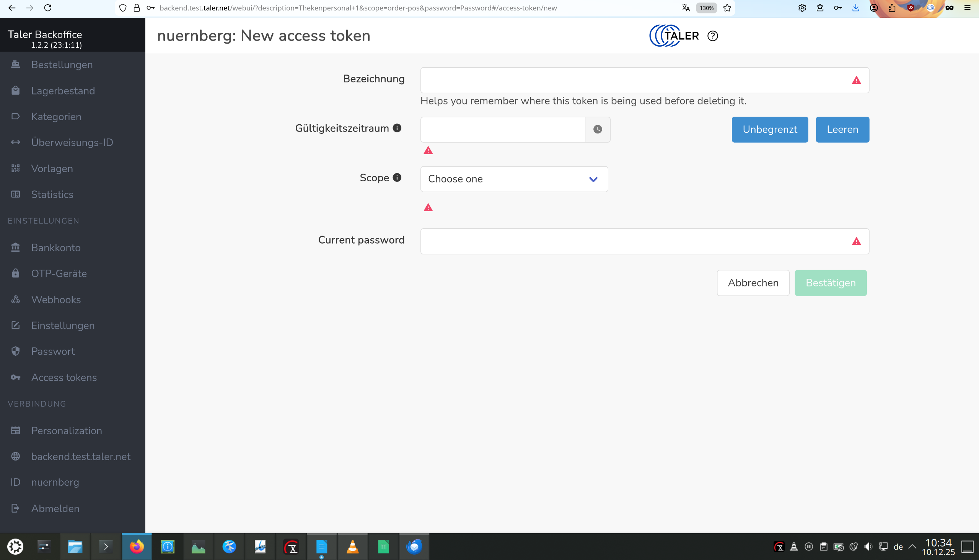Open the Scope 'Choose one' dropdown
This screenshot has width=979, height=560.
[514, 179]
